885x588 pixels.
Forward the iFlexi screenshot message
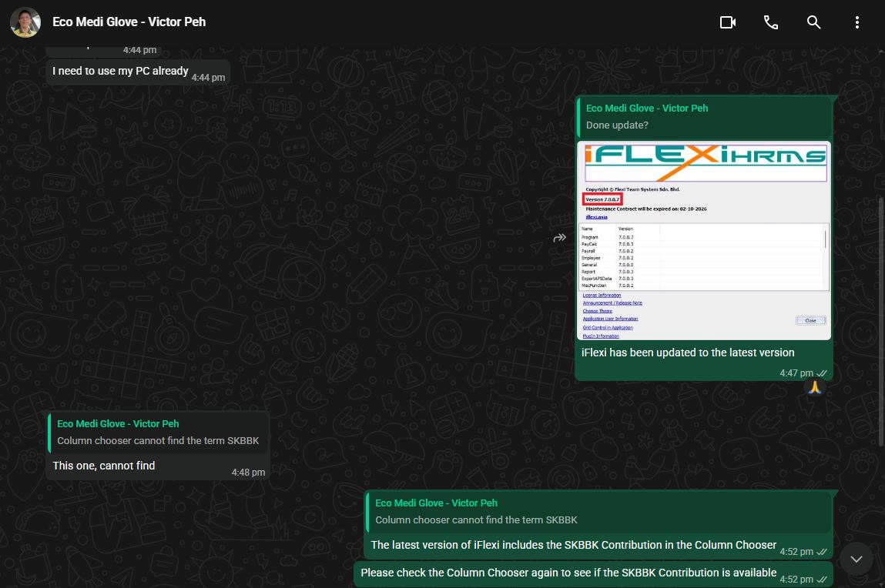coord(559,238)
